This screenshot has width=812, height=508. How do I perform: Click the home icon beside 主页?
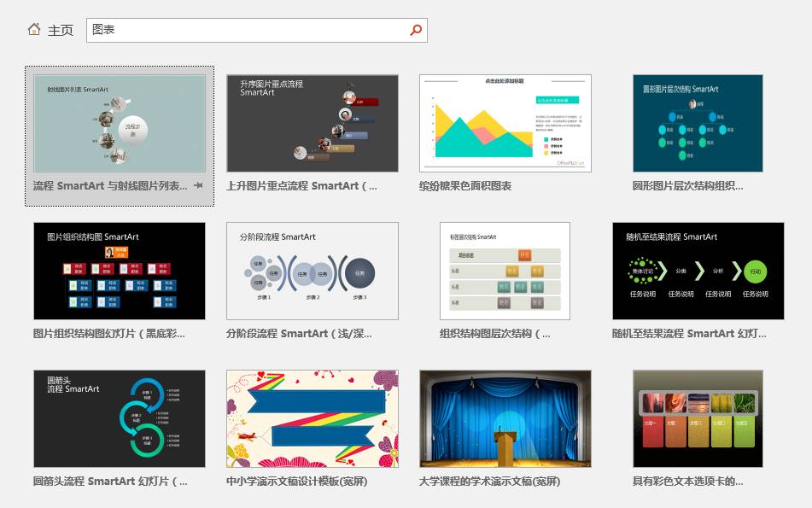[x=34, y=30]
